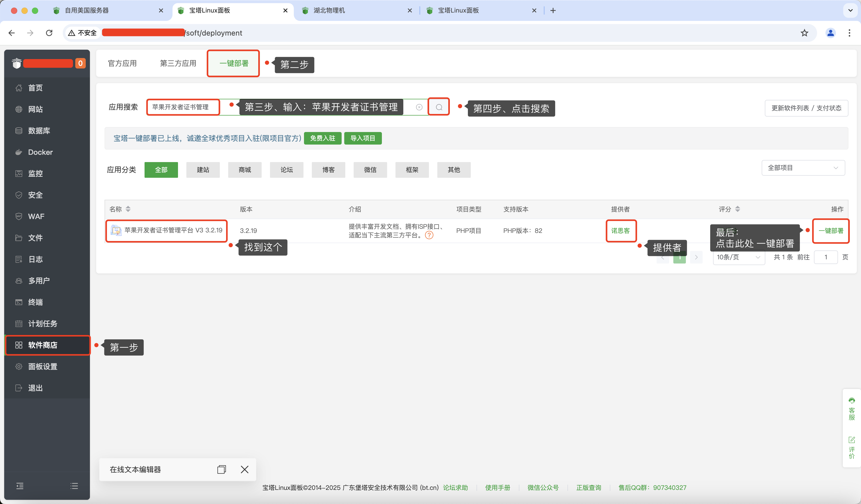Open 论坛求助 footer link

coord(455,488)
